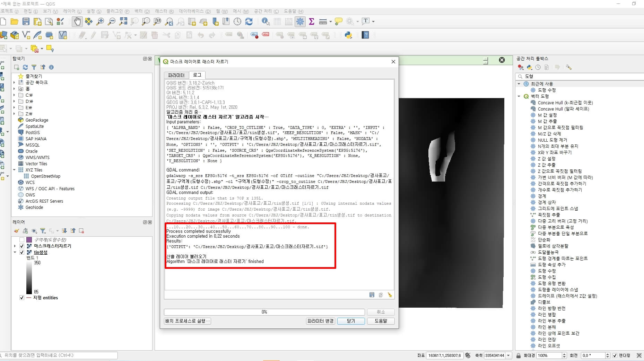Open the 벡터 menu

click(x=142, y=11)
